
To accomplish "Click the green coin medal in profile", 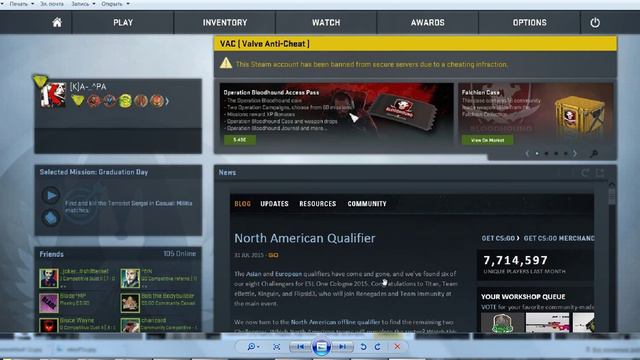I will point(125,101).
